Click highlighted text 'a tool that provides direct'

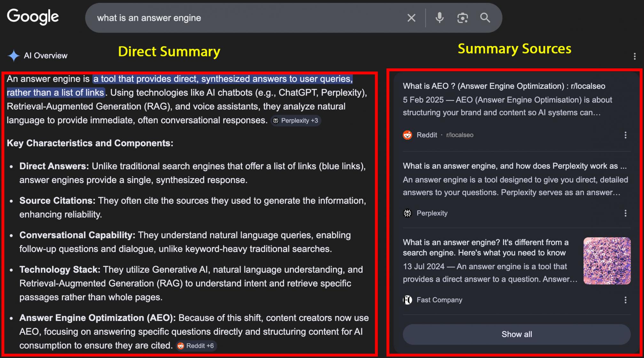point(223,79)
